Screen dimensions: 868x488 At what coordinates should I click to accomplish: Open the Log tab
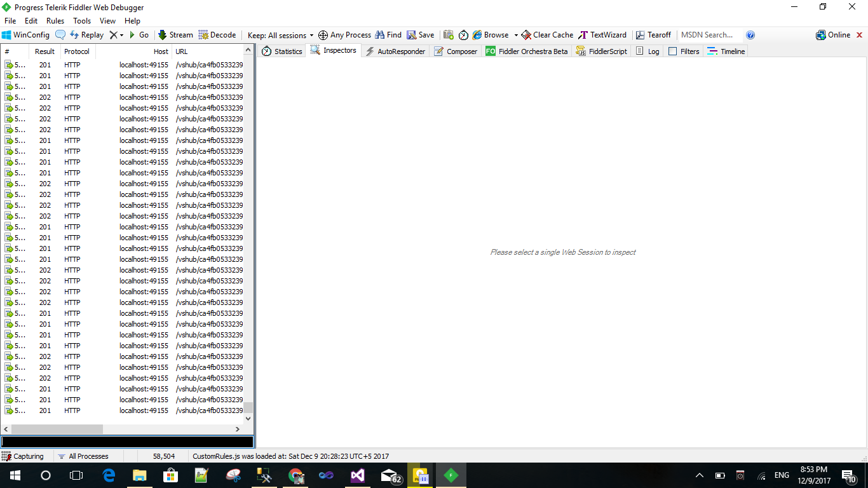point(648,51)
